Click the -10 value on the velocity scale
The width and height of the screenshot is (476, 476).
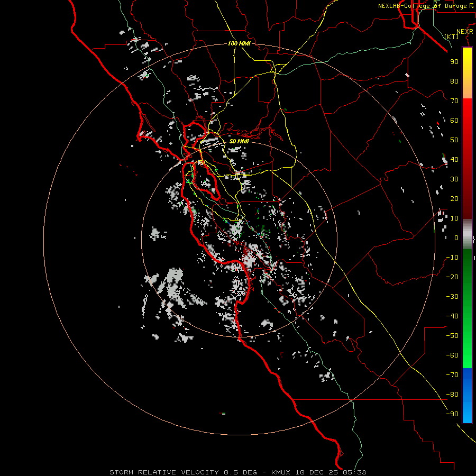pyautogui.click(x=452, y=258)
